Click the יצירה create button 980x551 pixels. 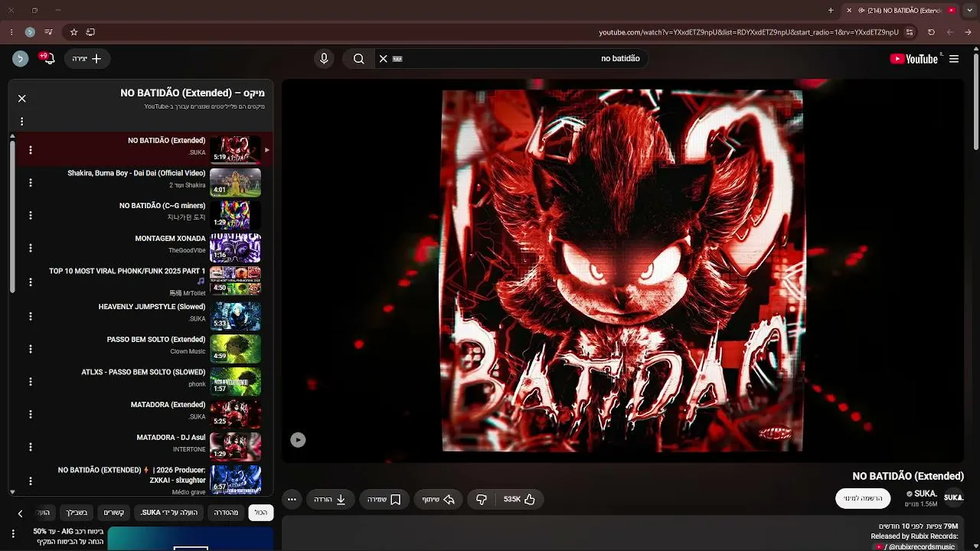(87, 59)
